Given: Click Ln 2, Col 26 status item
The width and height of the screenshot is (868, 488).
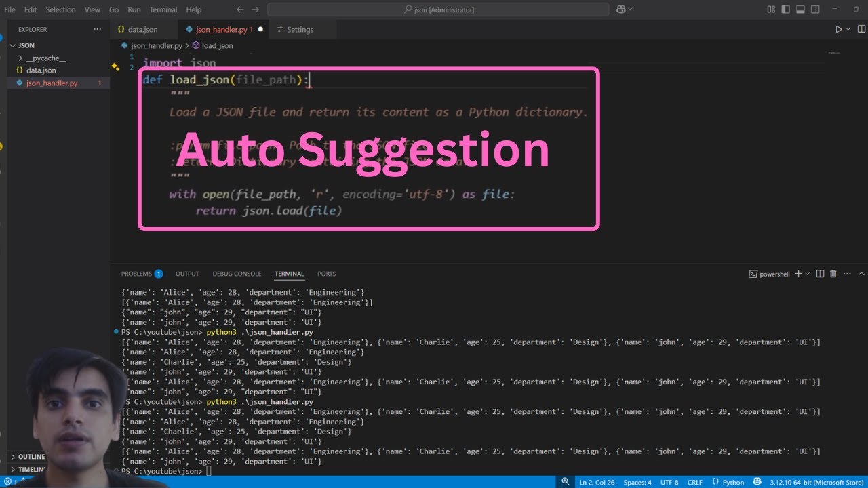Looking at the screenshot, I should [597, 483].
